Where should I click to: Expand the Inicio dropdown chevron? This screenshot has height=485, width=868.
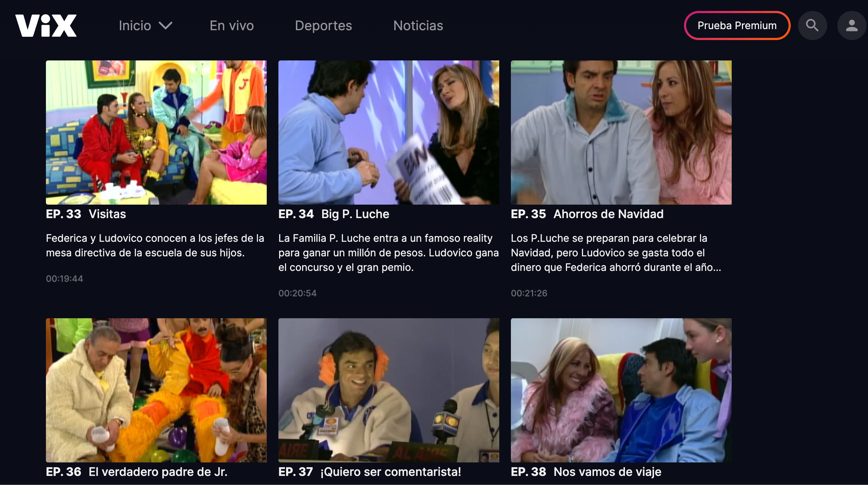166,25
